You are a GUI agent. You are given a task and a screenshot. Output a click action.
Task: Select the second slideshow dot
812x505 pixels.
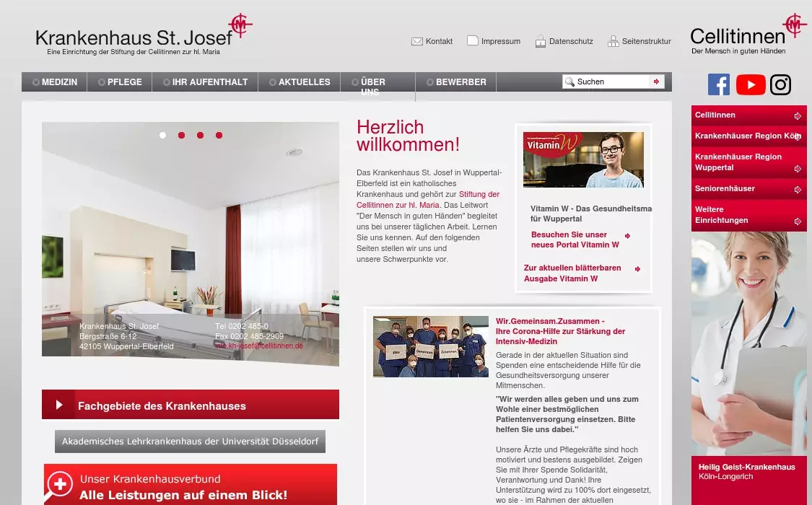tap(182, 135)
